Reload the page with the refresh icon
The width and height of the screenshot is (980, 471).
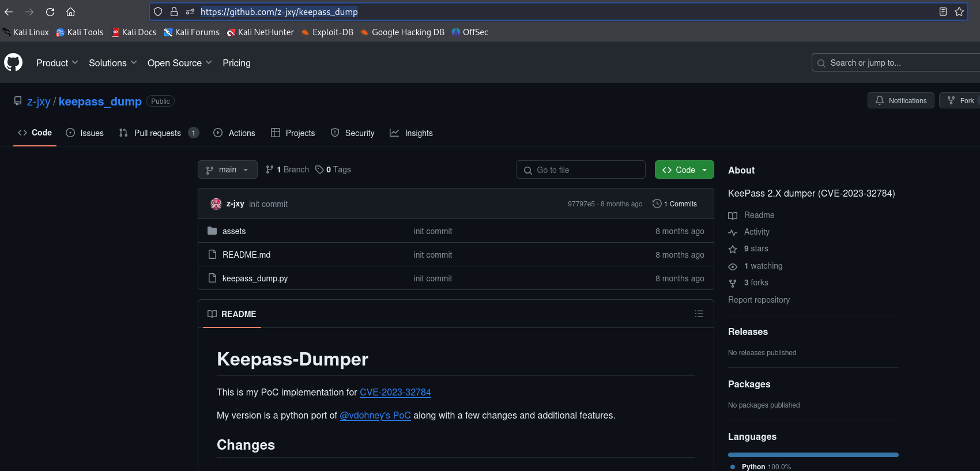point(50,12)
